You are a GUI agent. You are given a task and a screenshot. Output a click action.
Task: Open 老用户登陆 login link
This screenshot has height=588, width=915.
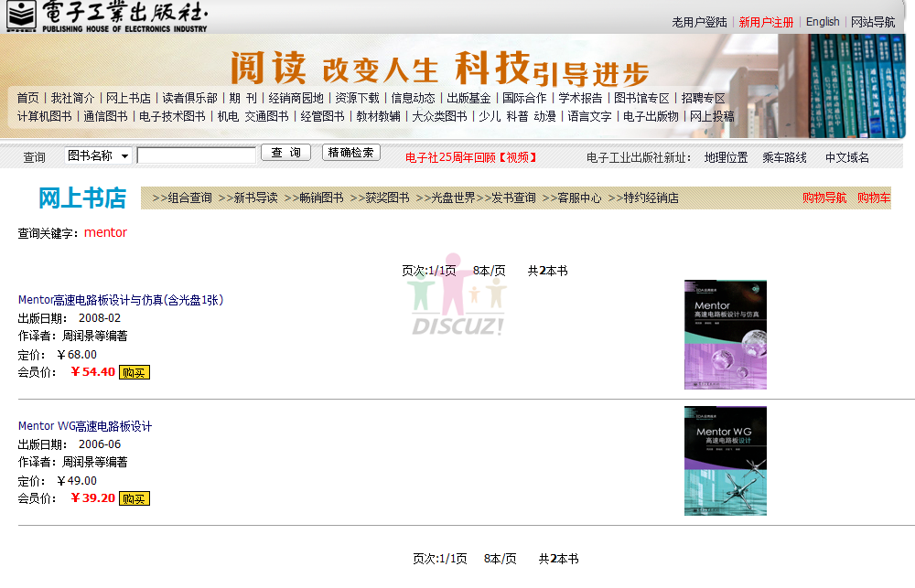(699, 22)
